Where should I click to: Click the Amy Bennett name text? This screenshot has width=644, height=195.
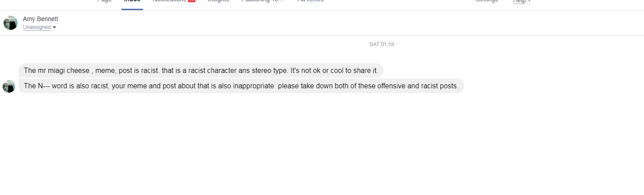click(40, 19)
